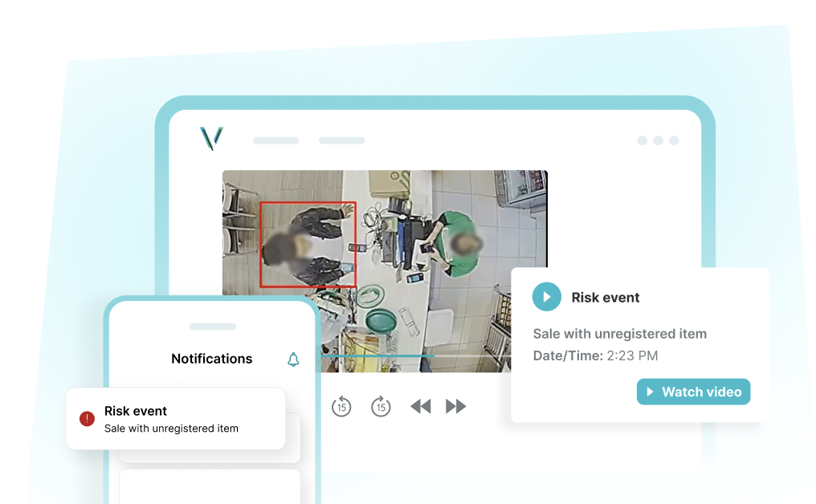Image resolution: width=816 pixels, height=504 pixels.
Task: Tap the Notifications bell icon
Action: coord(293,360)
